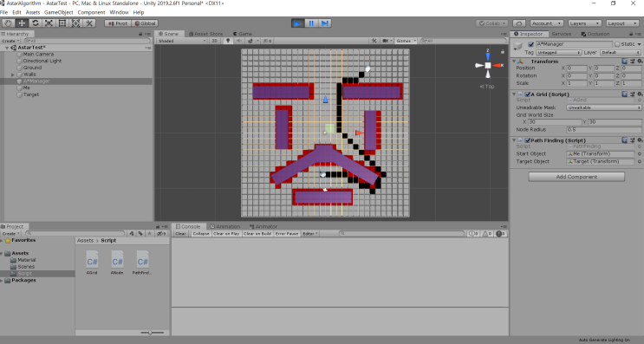Select the combined Transform tool

click(x=75, y=23)
